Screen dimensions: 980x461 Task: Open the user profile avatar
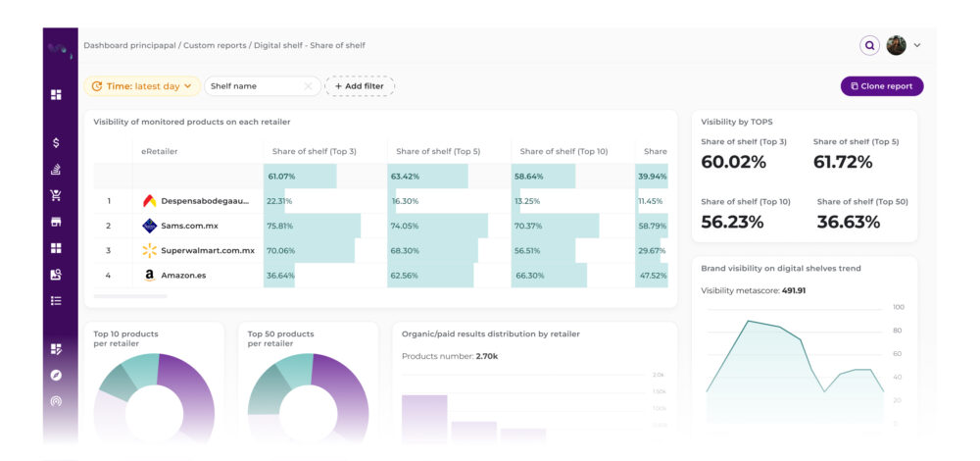coord(897,46)
